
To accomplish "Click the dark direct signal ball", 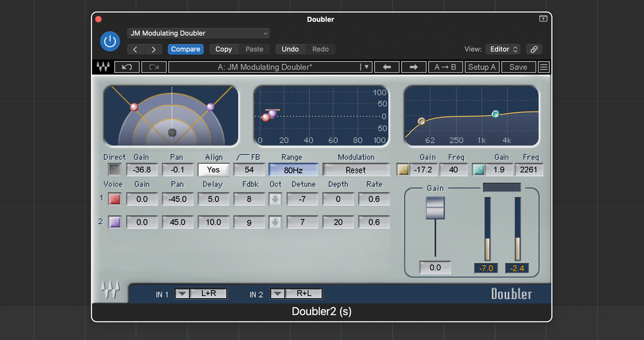I will [172, 132].
